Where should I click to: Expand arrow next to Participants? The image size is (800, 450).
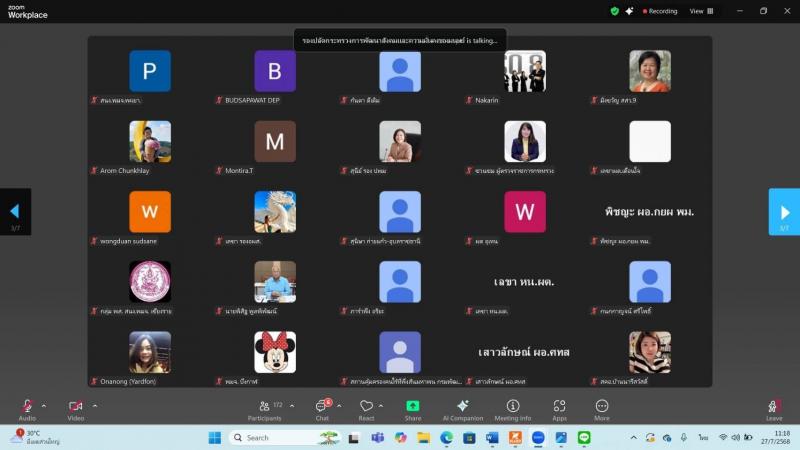coord(292,406)
